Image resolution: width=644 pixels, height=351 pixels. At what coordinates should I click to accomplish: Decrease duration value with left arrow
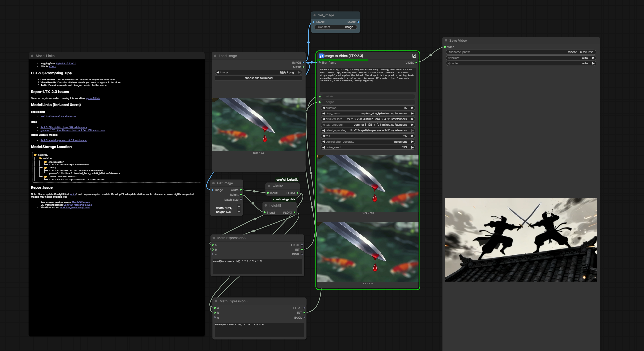(323, 108)
